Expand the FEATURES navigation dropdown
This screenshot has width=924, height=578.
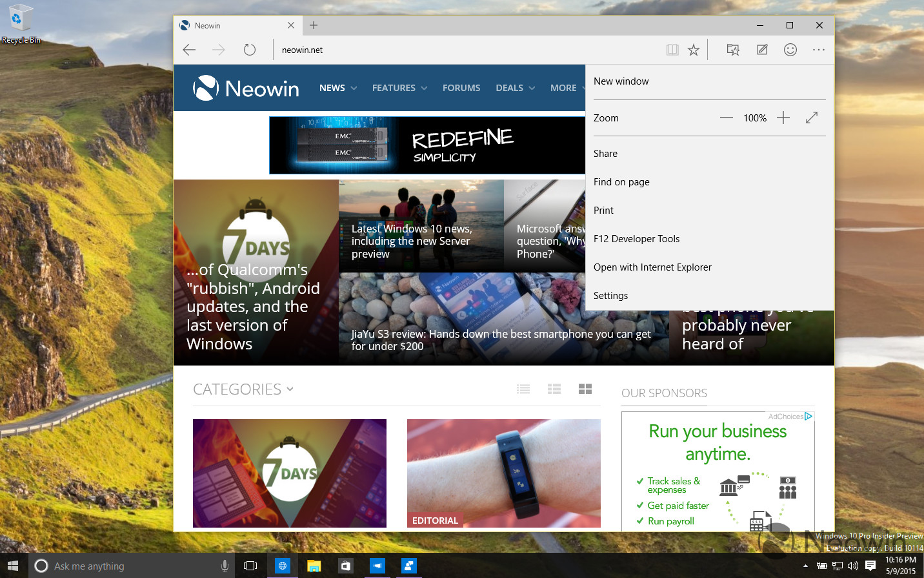[399, 88]
